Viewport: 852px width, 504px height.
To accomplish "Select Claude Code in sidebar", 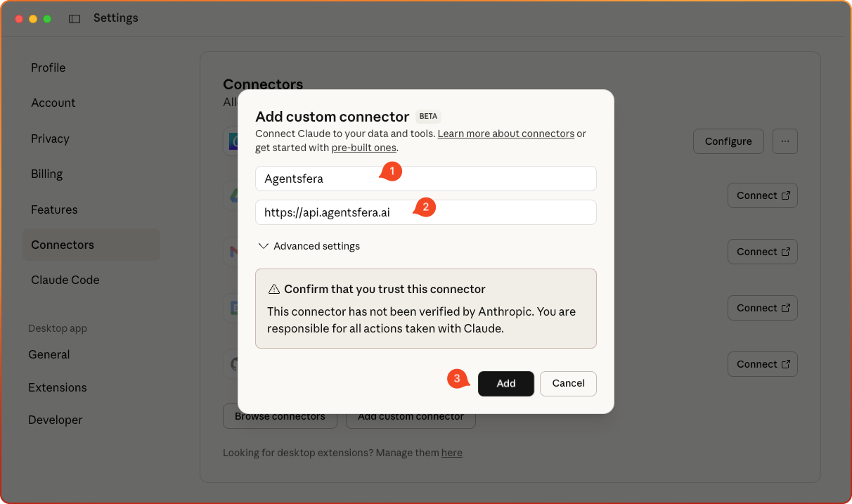I will [65, 280].
